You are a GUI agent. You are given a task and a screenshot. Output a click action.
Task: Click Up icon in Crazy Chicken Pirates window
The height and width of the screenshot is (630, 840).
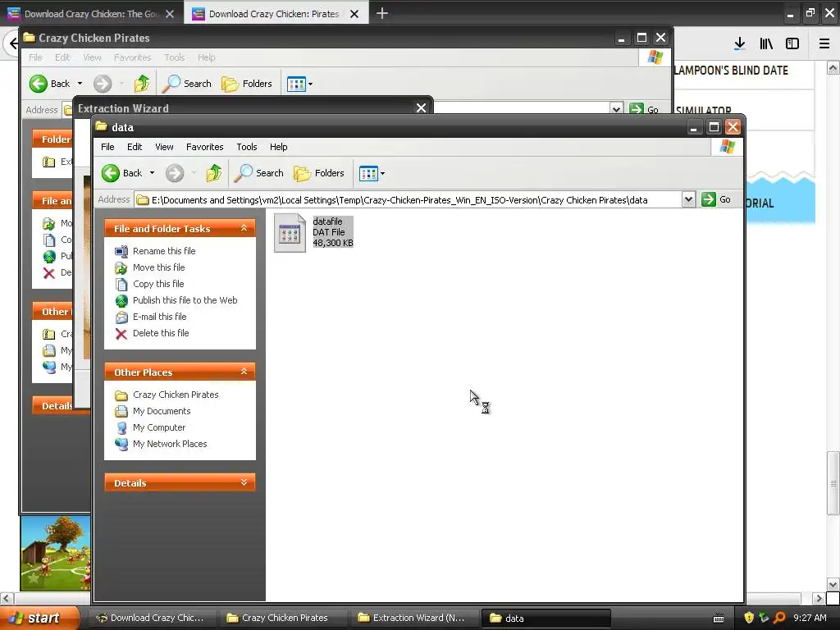coord(141,84)
